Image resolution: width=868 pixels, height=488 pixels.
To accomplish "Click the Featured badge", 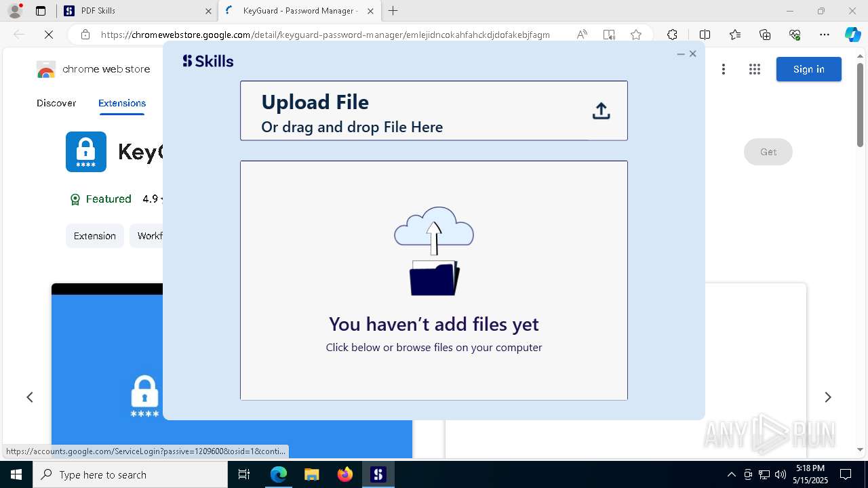I will [100, 199].
